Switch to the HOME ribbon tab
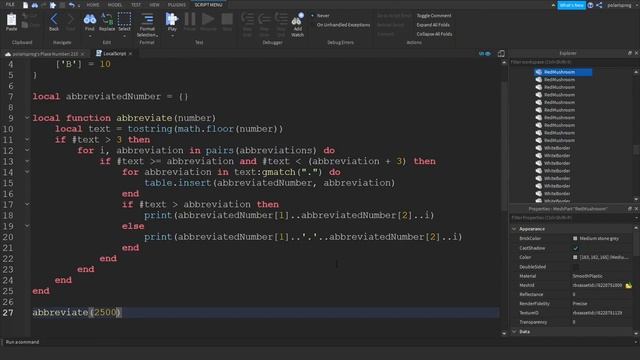 tap(93, 5)
